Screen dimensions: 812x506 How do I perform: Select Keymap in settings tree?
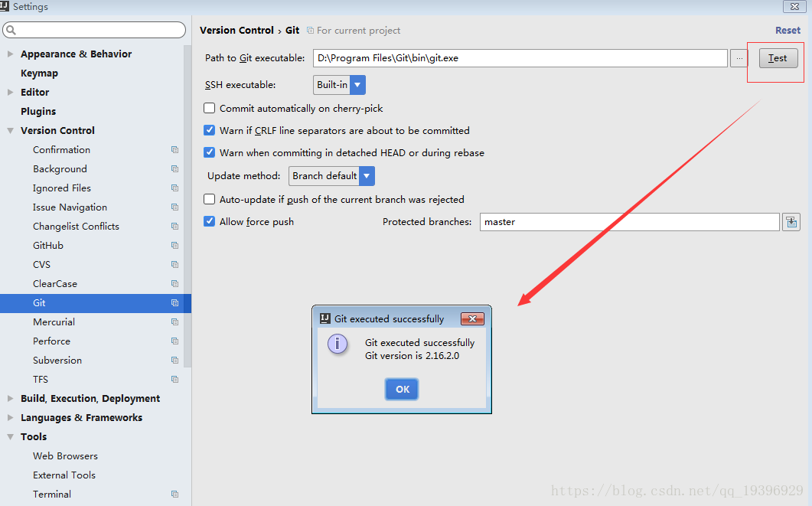click(39, 73)
